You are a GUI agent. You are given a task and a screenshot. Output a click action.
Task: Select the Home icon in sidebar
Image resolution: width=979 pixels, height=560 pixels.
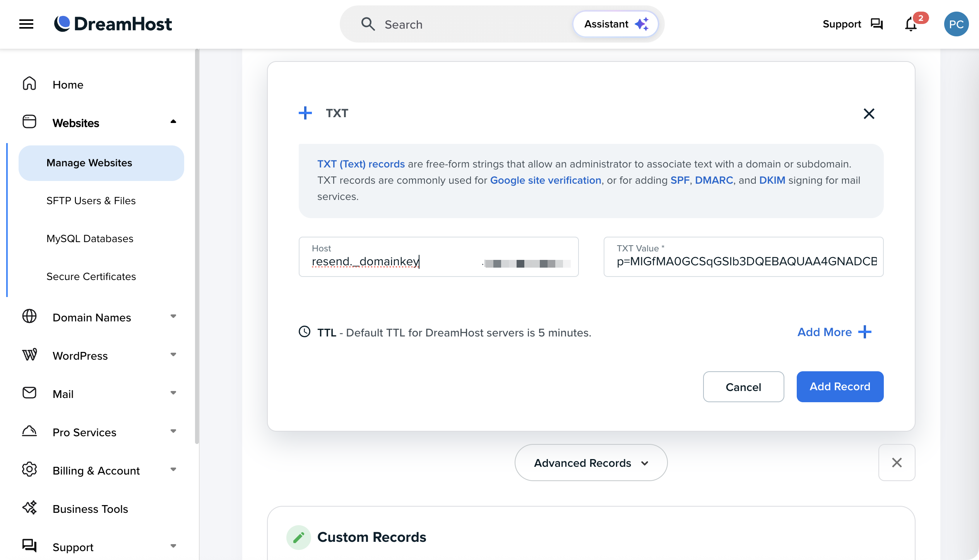click(29, 84)
